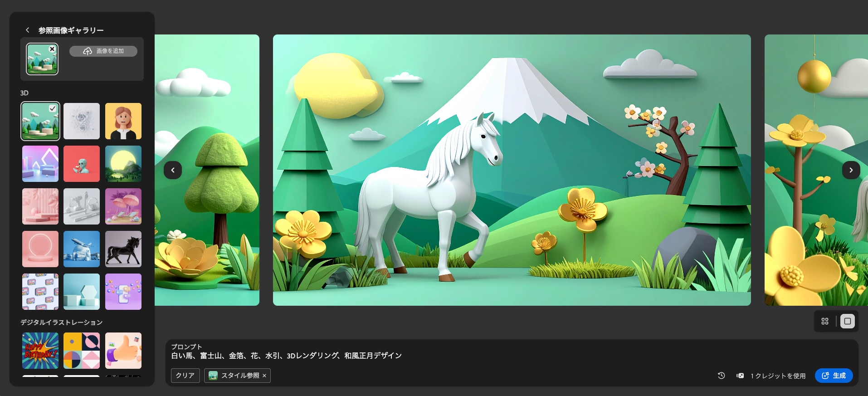
Task: Switch to grid view of results
Action: click(x=825, y=321)
